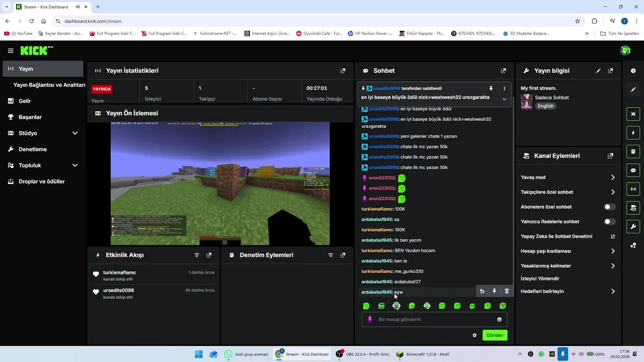The image size is (644, 362).
Task: Toggle Yalnızca ifadelerle sohbet switch
Action: coord(609,222)
